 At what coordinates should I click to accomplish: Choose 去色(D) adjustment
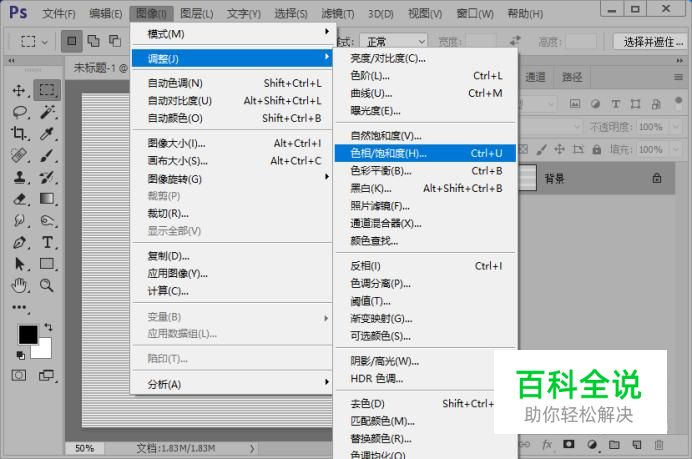coord(414,403)
